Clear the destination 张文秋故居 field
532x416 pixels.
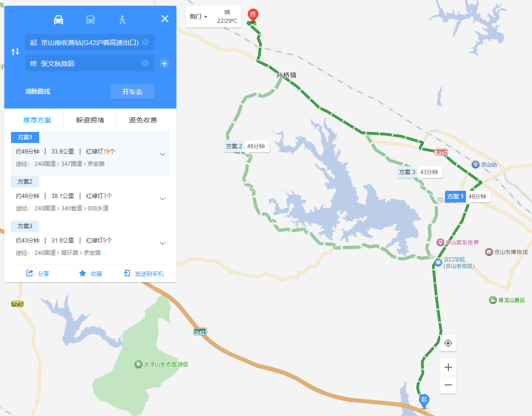point(145,63)
